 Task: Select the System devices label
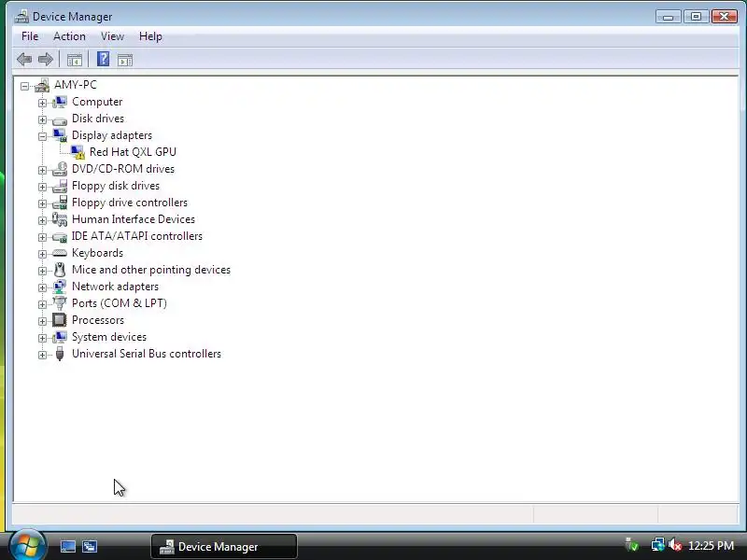click(109, 337)
